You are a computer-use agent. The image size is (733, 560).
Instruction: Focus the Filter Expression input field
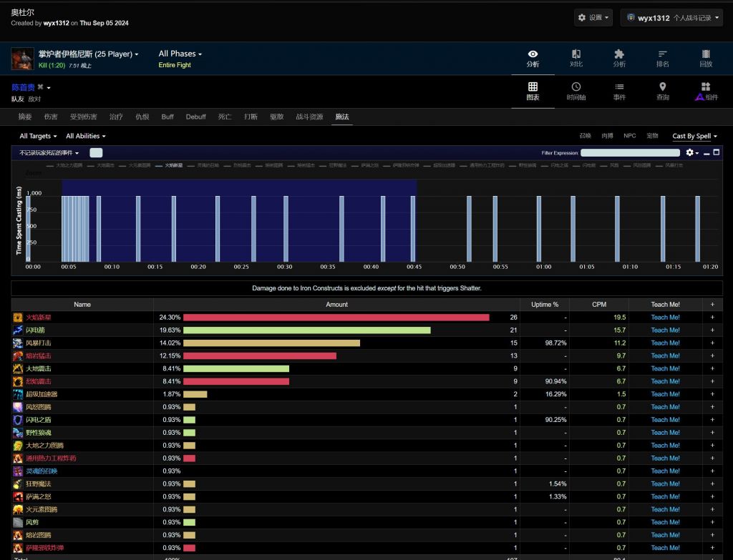click(630, 153)
